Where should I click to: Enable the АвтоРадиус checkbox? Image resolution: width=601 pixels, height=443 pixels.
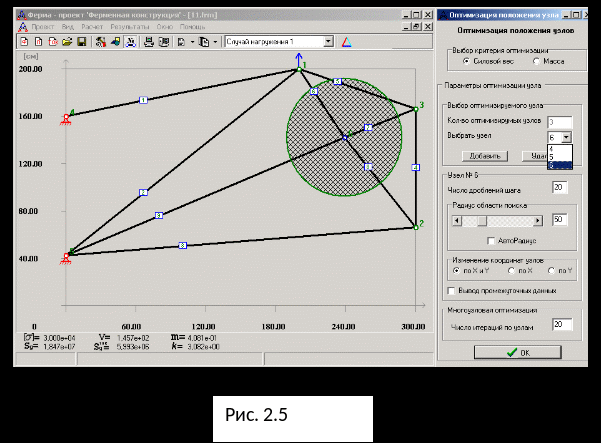491,240
